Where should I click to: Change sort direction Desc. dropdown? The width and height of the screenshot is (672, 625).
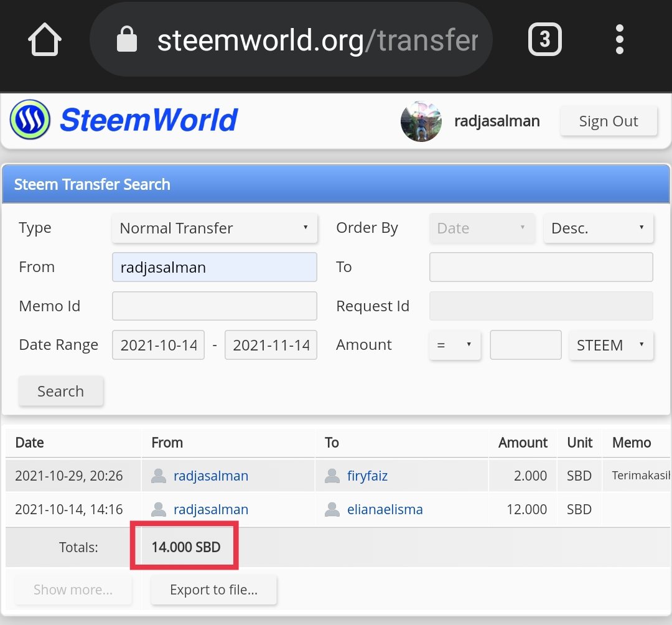[599, 228]
